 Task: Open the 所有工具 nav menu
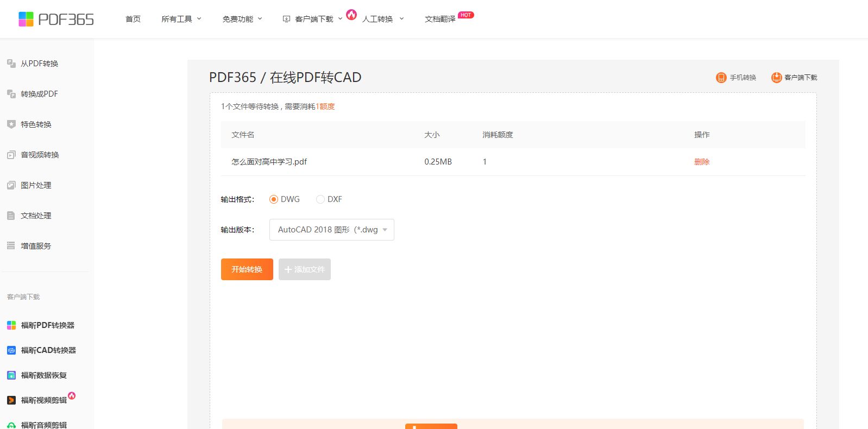(x=177, y=19)
